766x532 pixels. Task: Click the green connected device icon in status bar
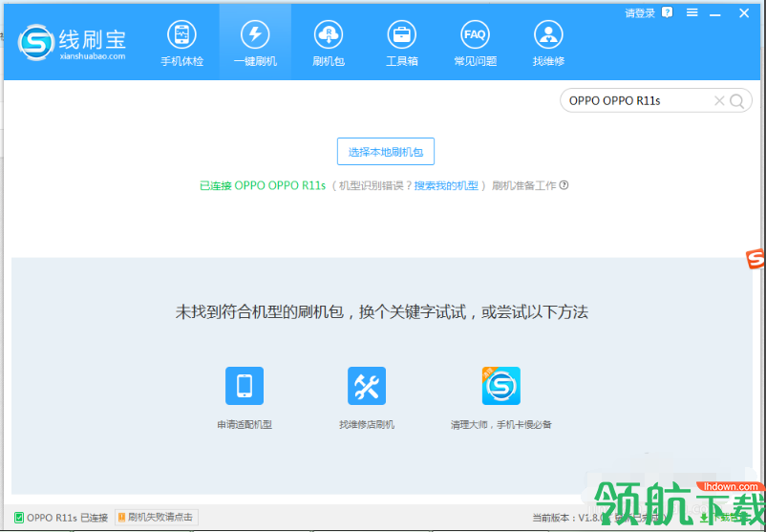coord(19,518)
